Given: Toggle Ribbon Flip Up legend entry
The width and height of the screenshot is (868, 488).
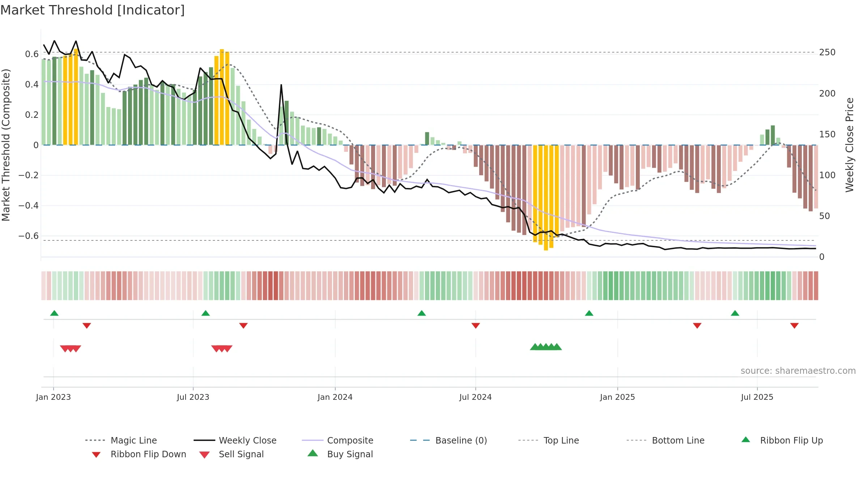Looking at the screenshot, I should (782, 440).
